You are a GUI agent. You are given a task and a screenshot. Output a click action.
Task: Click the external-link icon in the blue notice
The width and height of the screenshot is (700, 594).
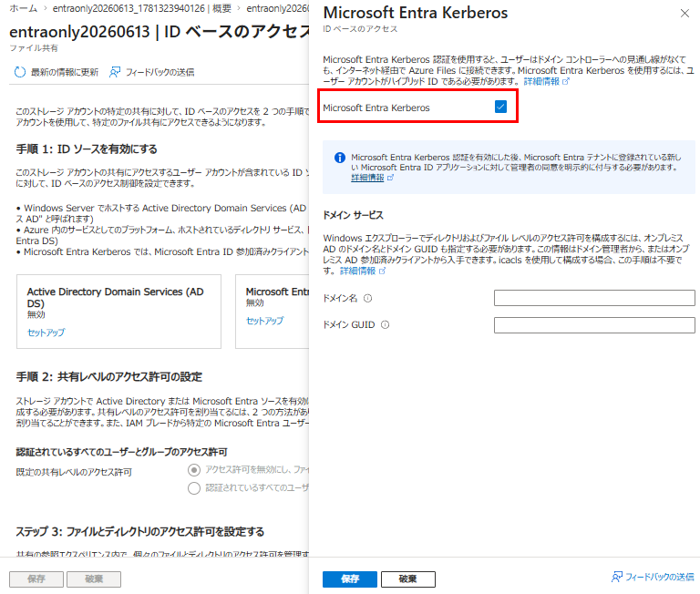click(x=390, y=178)
